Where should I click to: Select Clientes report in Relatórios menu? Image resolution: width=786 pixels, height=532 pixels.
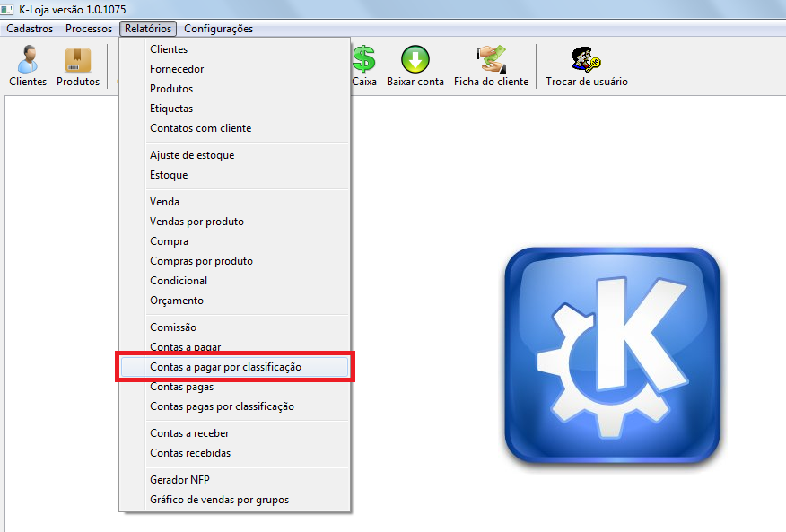[x=234, y=49]
